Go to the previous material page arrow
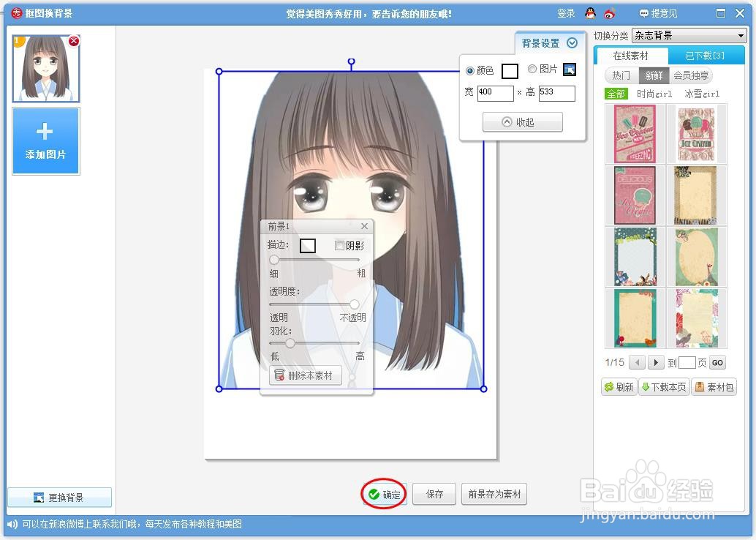 click(x=637, y=362)
